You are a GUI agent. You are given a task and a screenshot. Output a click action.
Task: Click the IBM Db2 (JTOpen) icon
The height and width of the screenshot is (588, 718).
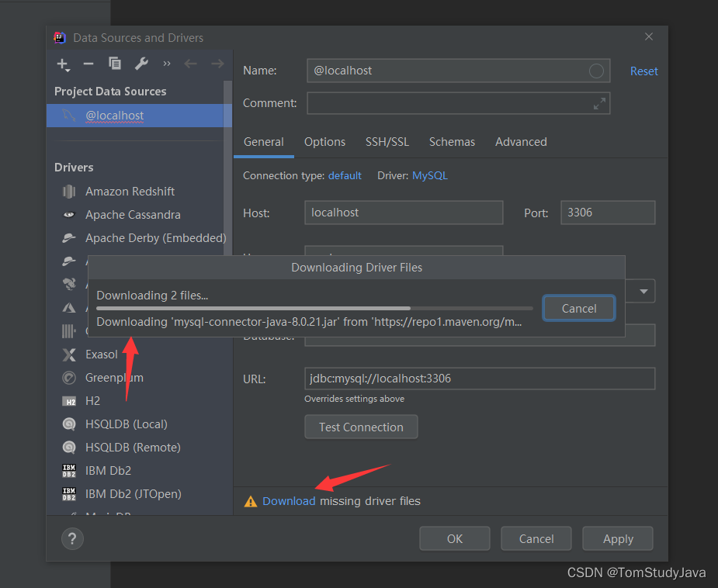[x=68, y=493]
